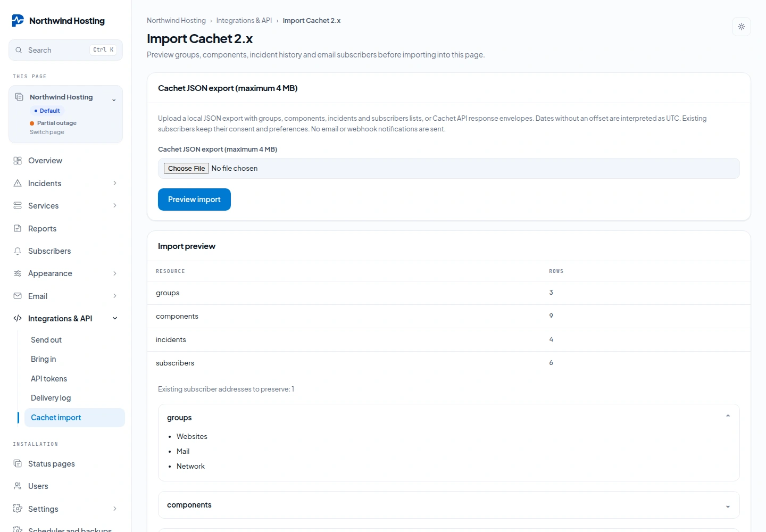The width and height of the screenshot is (766, 532).
Task: Click the Websites list entry under groups
Action: tap(192, 436)
